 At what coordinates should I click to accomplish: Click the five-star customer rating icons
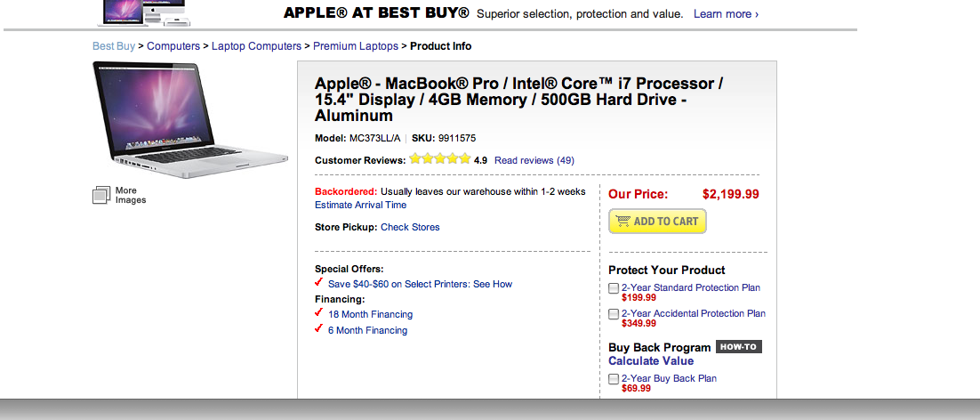(x=440, y=158)
